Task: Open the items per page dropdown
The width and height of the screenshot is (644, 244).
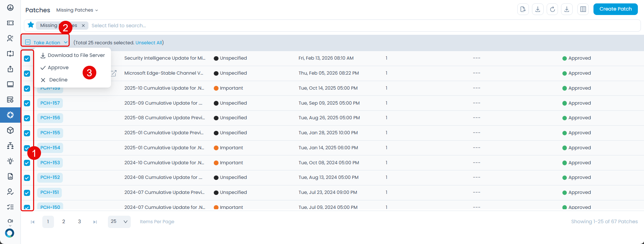Action: point(119,222)
